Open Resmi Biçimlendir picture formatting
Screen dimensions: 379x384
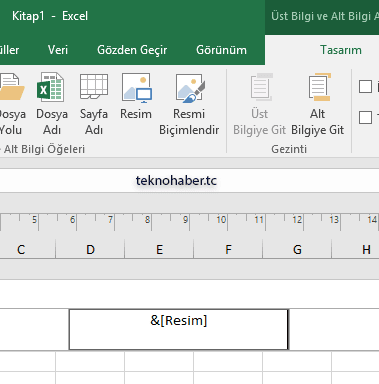click(x=189, y=104)
